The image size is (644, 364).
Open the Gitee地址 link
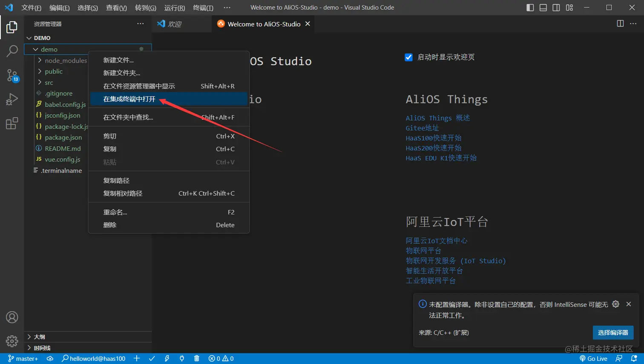click(422, 128)
